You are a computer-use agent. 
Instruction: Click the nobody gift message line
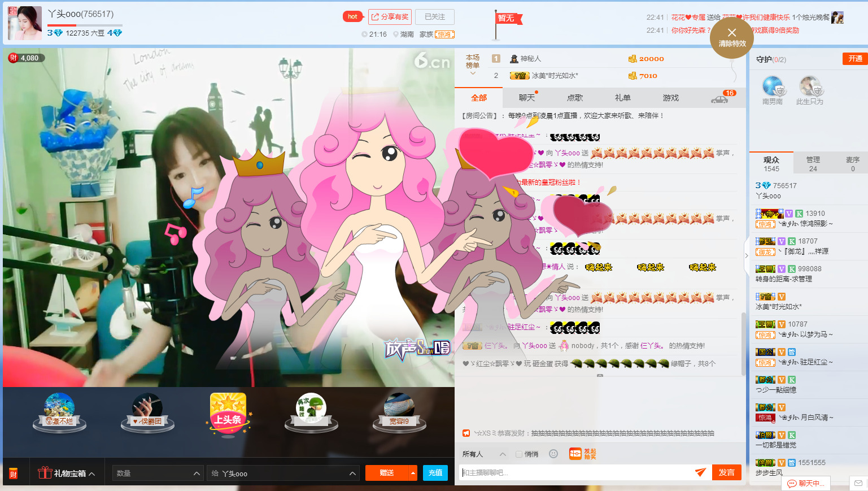tap(584, 346)
